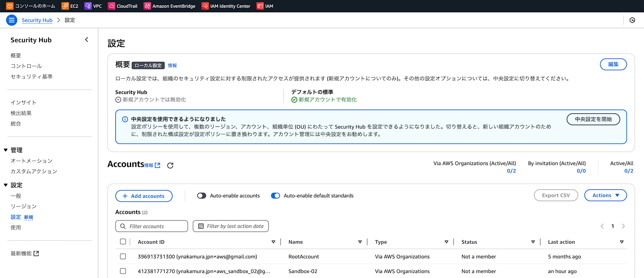The image size is (644, 278).
Task: Collapse the Security Hub sidebar arrow
Action: click(86, 40)
